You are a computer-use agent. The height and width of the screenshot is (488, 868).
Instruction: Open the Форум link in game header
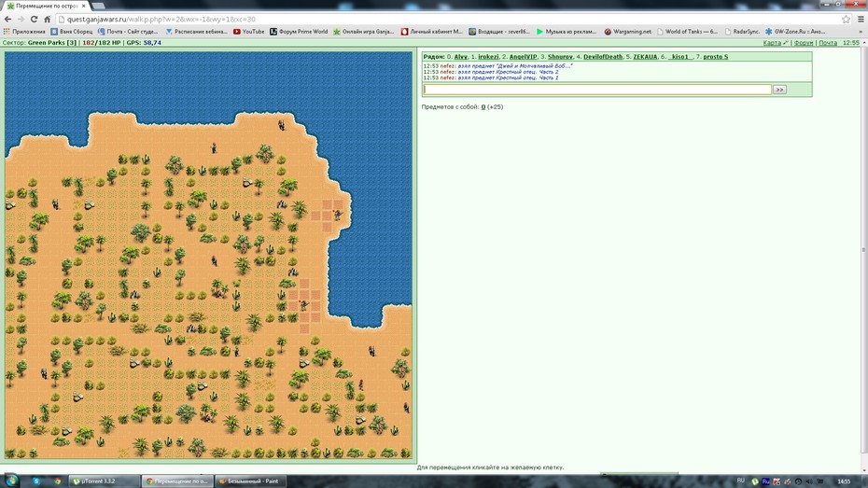click(x=804, y=43)
